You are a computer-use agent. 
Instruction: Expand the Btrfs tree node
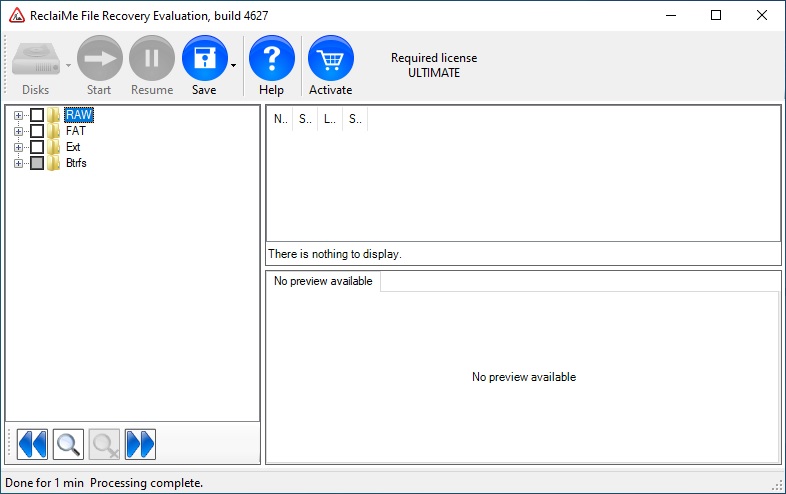tap(19, 163)
